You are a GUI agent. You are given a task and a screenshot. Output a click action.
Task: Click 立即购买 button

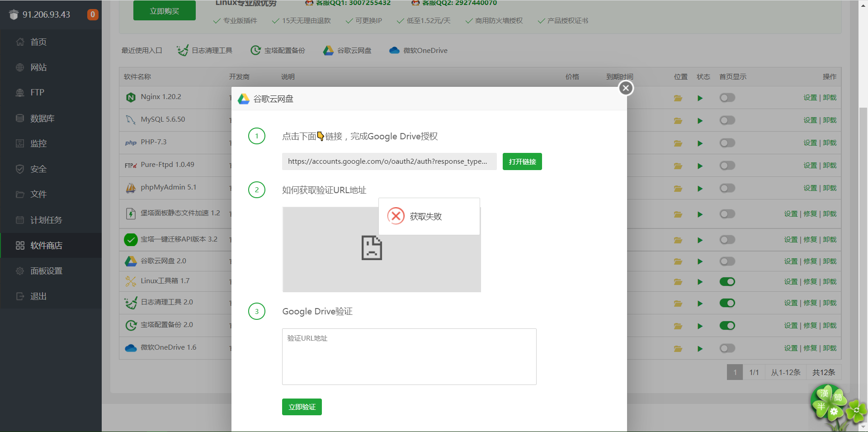pyautogui.click(x=165, y=11)
